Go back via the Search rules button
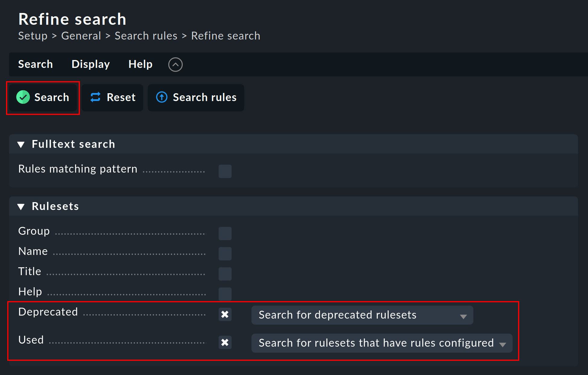This screenshot has height=375, width=588. tap(196, 97)
